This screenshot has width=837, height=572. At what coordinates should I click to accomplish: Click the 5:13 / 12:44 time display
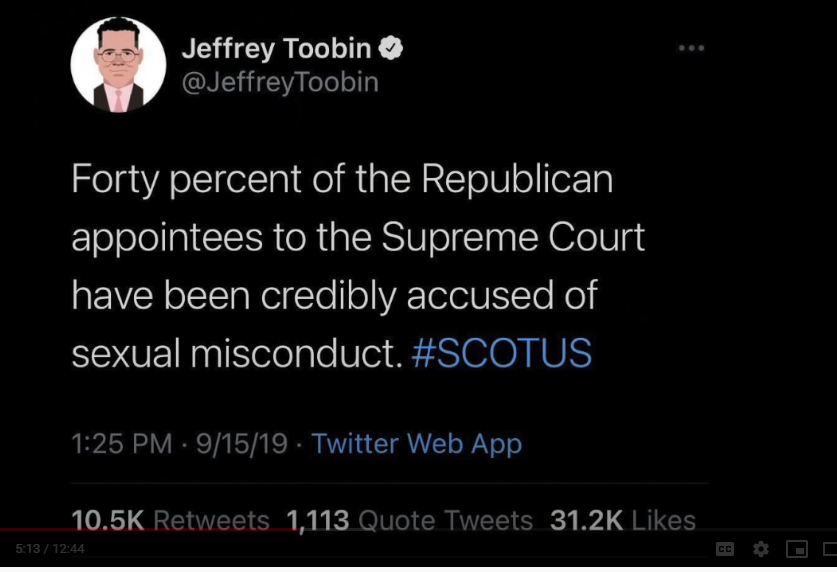(x=50, y=549)
